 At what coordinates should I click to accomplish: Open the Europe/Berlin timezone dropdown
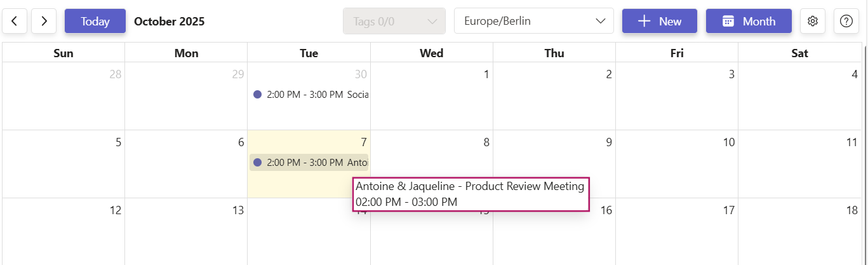[x=533, y=21]
